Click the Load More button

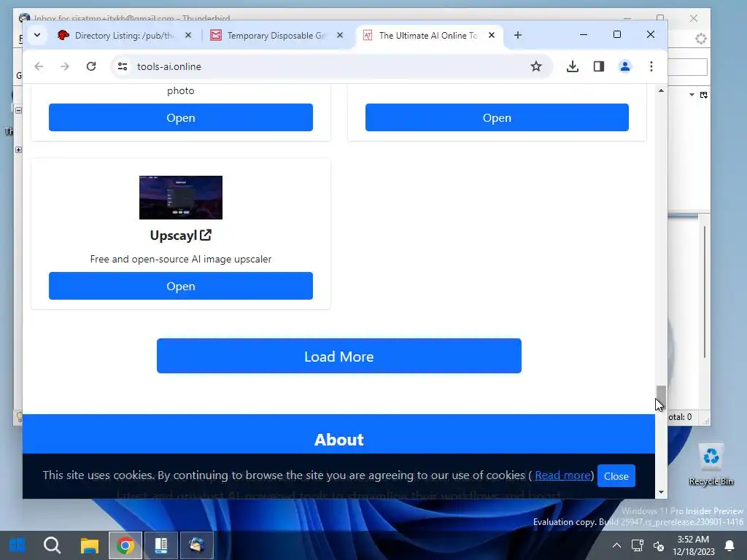[338, 356]
